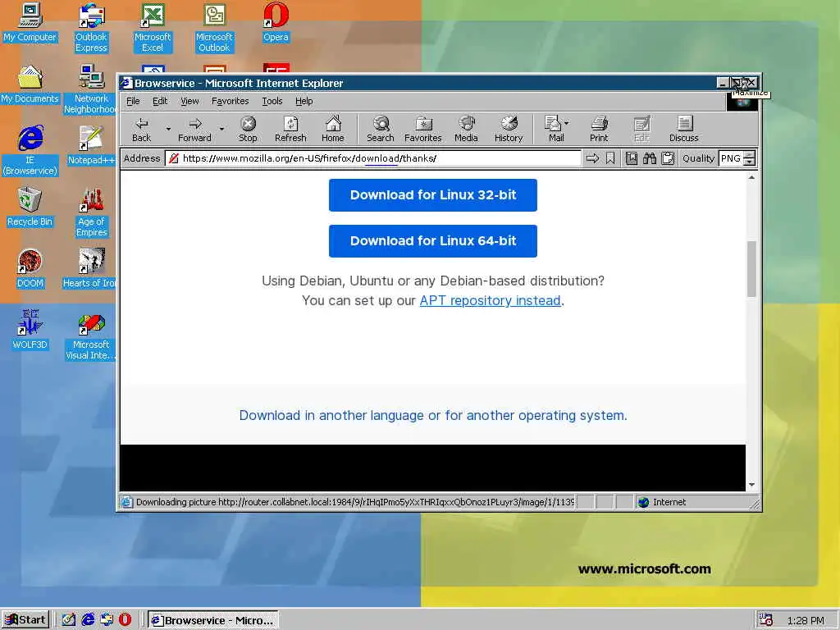Click the scroll down arrow of the page
Image resolution: width=840 pixels, height=630 pixels.
pos(751,485)
